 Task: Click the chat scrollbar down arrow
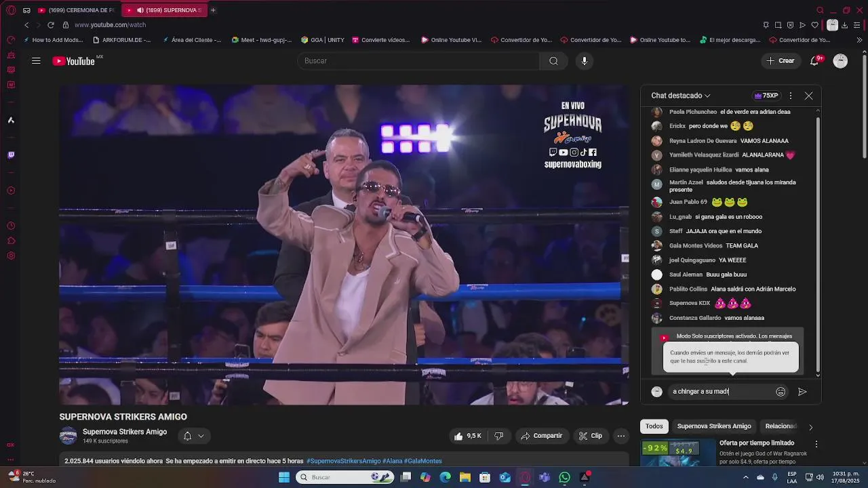pyautogui.click(x=818, y=375)
